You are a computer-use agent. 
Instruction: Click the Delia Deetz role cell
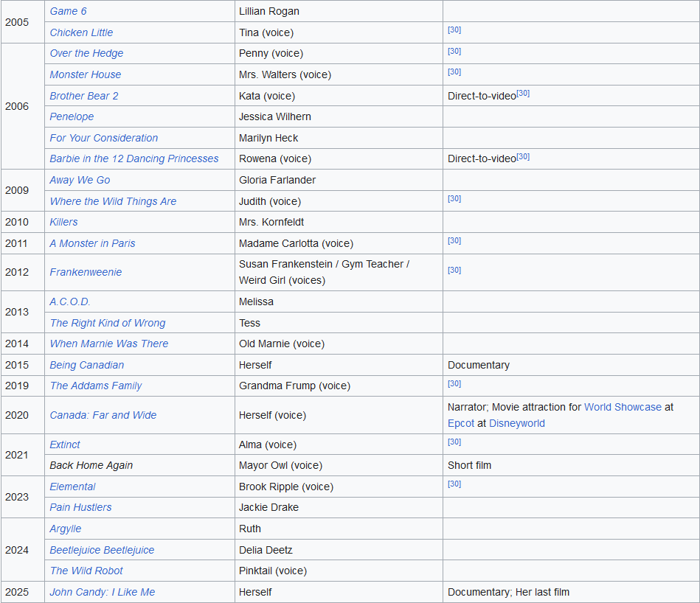click(x=339, y=550)
